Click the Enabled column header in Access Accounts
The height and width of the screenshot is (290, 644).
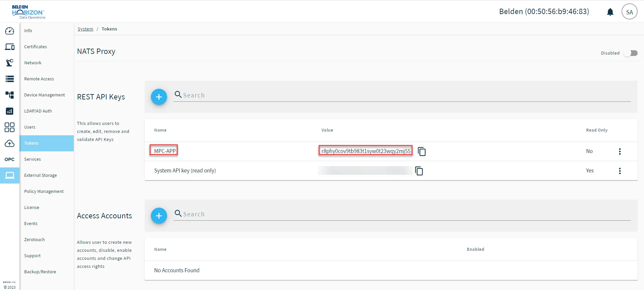tap(476, 249)
